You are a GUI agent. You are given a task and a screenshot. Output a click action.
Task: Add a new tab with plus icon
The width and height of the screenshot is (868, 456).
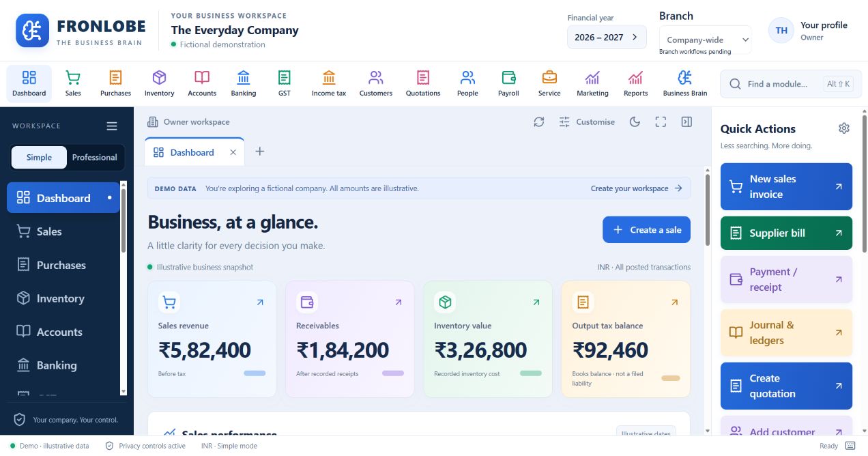[x=259, y=152]
